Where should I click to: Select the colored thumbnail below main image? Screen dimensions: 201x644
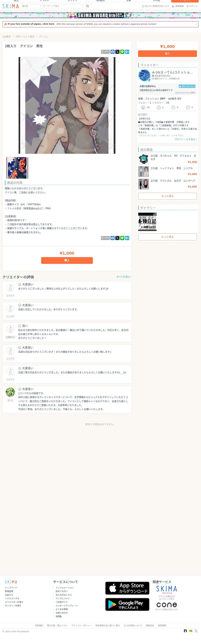tap(17, 168)
